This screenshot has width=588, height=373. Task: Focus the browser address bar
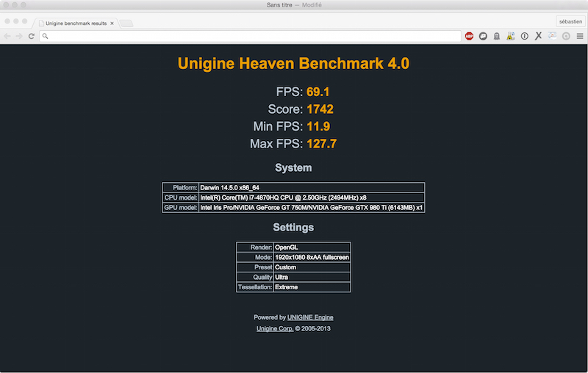tap(250, 36)
